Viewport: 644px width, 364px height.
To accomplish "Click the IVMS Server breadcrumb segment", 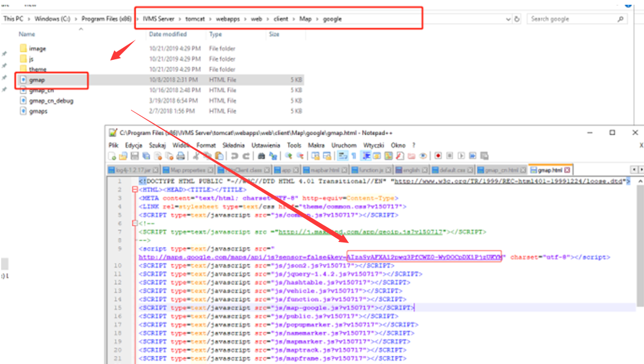I will click(159, 19).
